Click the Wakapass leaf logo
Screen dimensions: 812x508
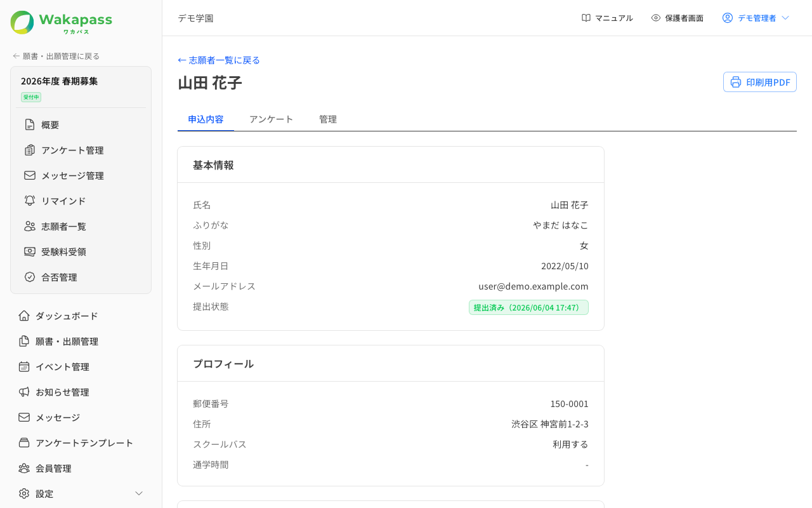click(x=22, y=22)
